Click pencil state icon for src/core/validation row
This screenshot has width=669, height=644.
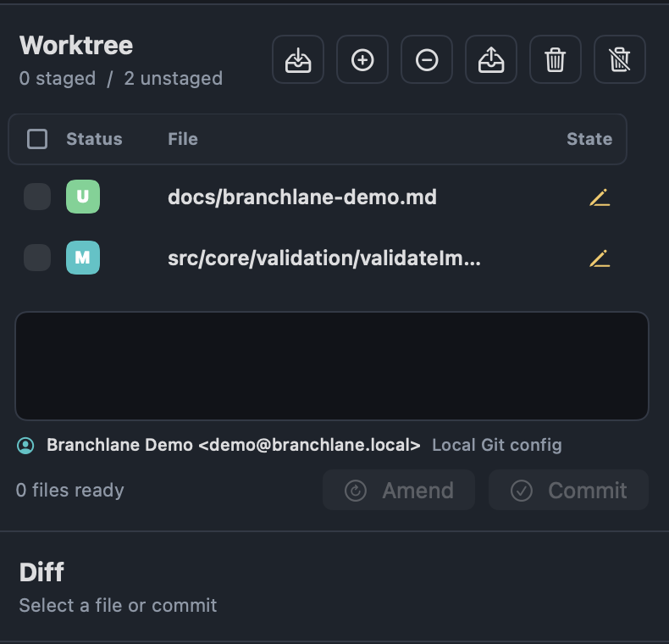pos(600,258)
